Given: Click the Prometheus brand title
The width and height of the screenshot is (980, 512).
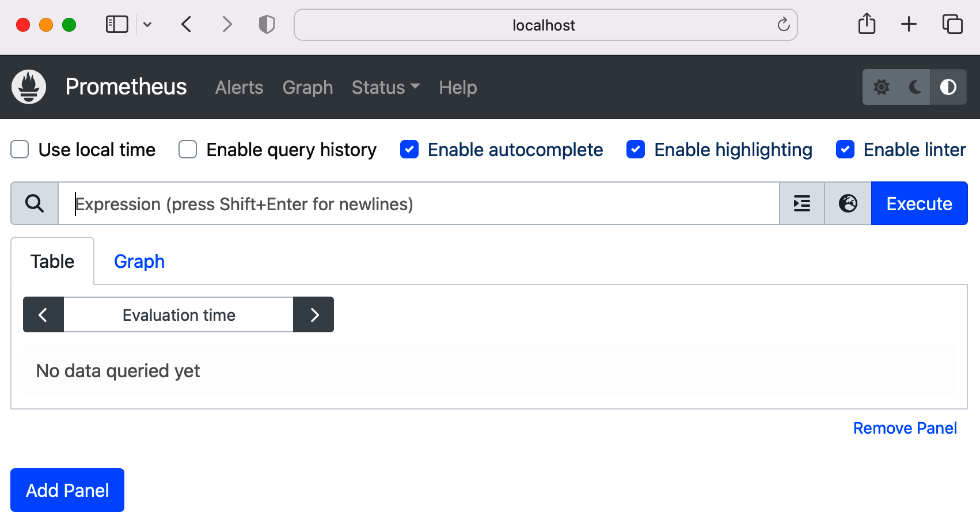Looking at the screenshot, I should point(126,87).
